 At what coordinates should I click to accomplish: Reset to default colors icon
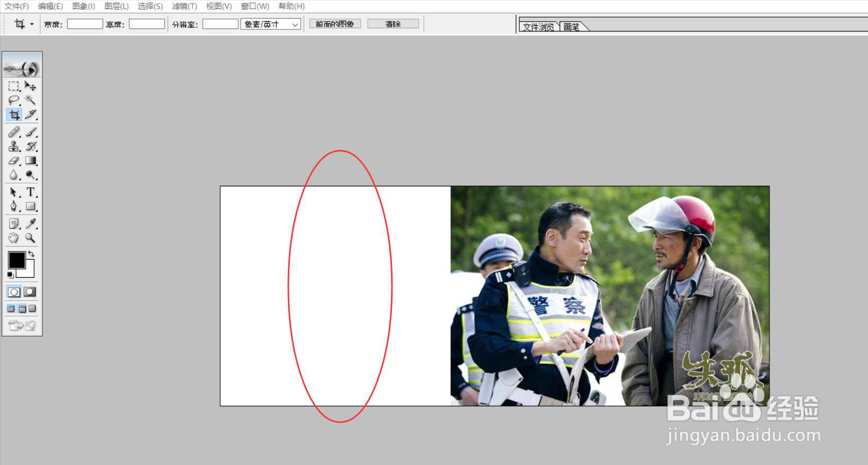coord(10,275)
